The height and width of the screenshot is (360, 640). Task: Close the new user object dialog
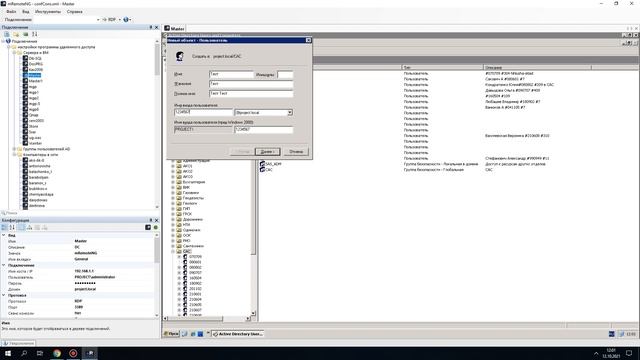click(308, 40)
